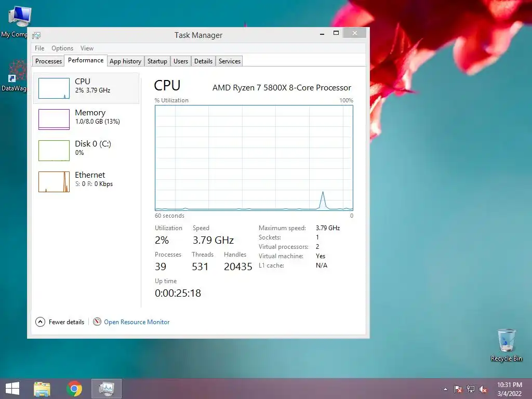Screen dimensions: 532x399
Task: Click the 3.79 GHz speed value
Action: pos(213,240)
